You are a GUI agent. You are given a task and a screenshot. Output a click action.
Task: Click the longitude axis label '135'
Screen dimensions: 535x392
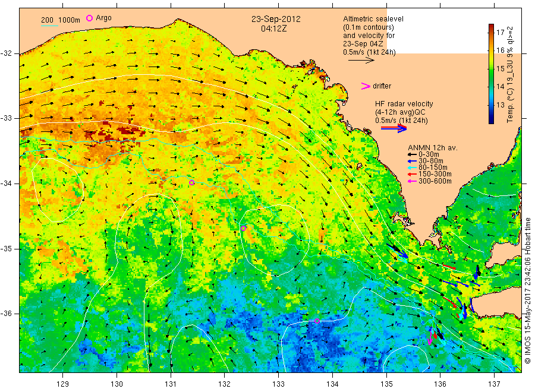click(x=386, y=384)
